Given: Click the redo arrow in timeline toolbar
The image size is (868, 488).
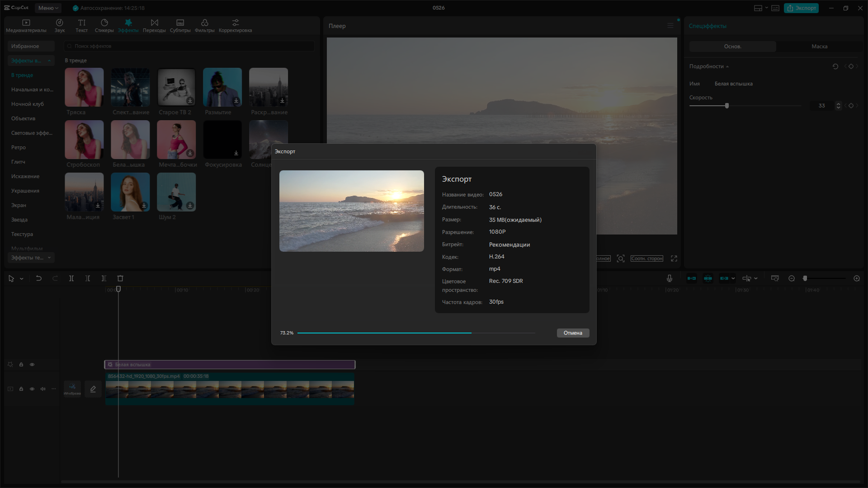Looking at the screenshot, I should (x=55, y=278).
